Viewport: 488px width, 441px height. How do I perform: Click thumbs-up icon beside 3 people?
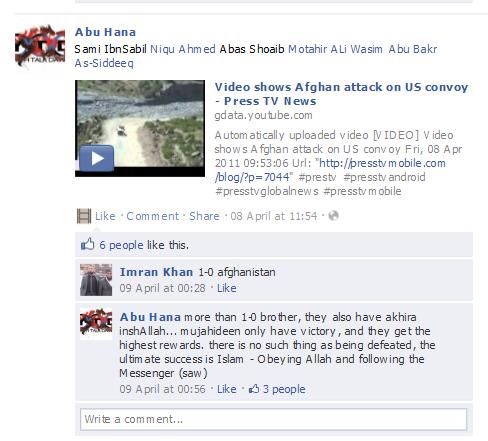254,389
